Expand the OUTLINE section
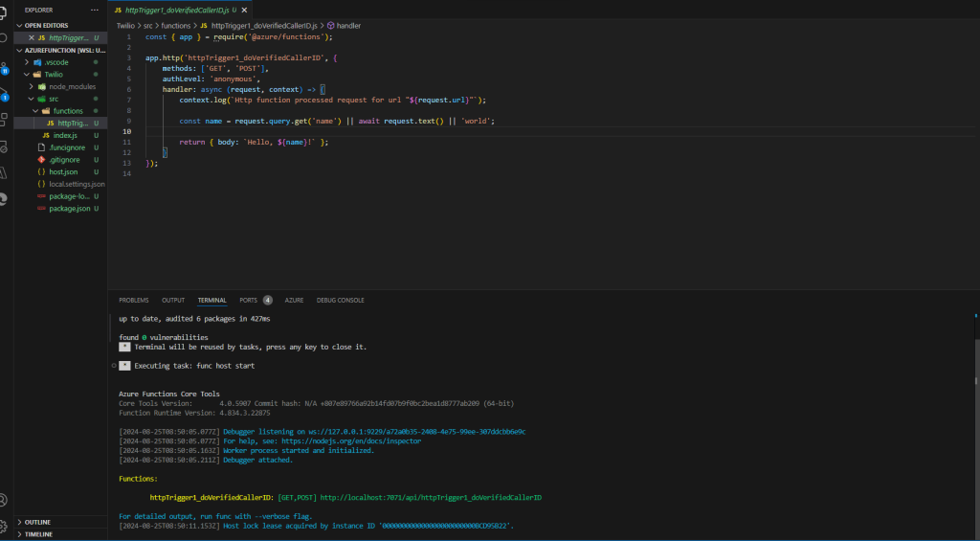The image size is (980, 541). click(37, 522)
